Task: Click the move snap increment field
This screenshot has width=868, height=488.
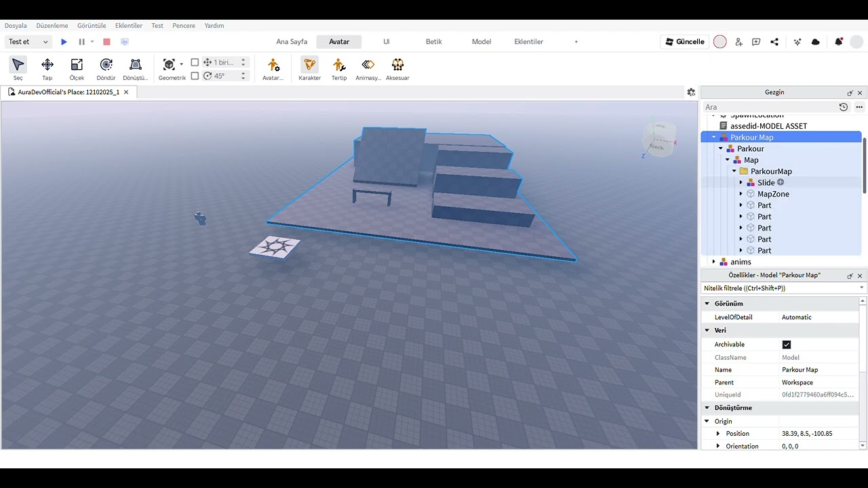Action: (x=226, y=62)
